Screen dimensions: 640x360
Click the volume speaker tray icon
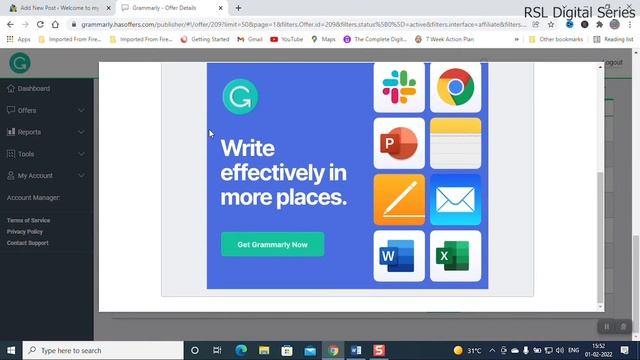[560, 350]
